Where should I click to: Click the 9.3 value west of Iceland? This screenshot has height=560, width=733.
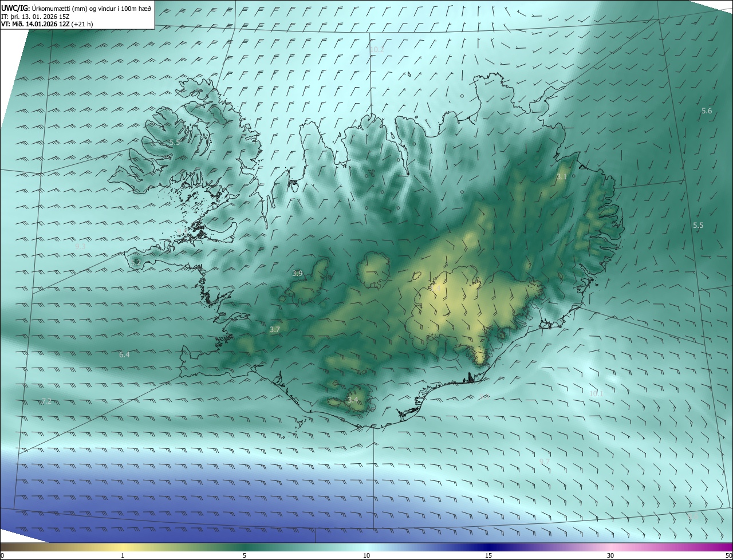coord(80,246)
